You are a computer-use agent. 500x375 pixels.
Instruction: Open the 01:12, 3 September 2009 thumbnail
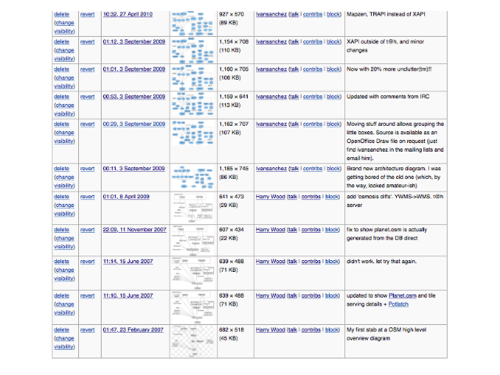(193, 51)
